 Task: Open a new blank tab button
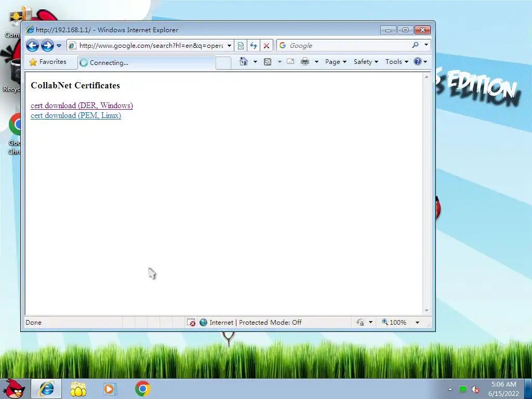(x=223, y=63)
